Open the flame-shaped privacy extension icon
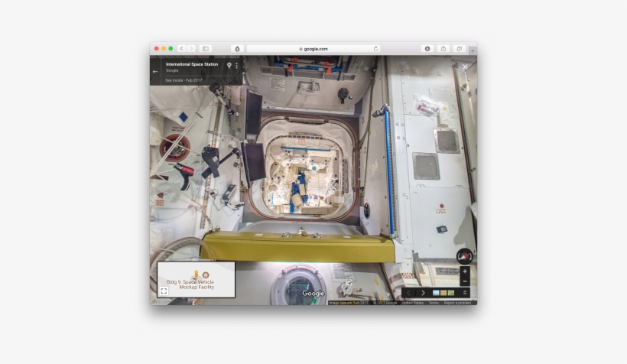 237,49
